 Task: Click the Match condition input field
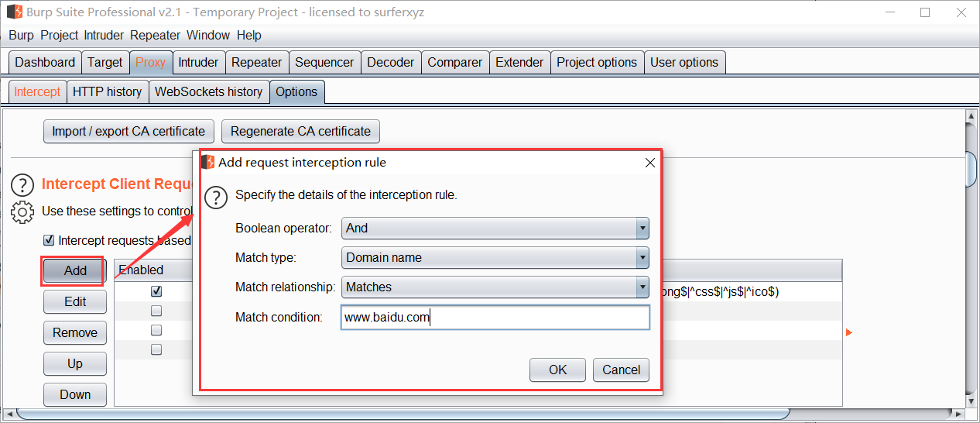pos(495,318)
